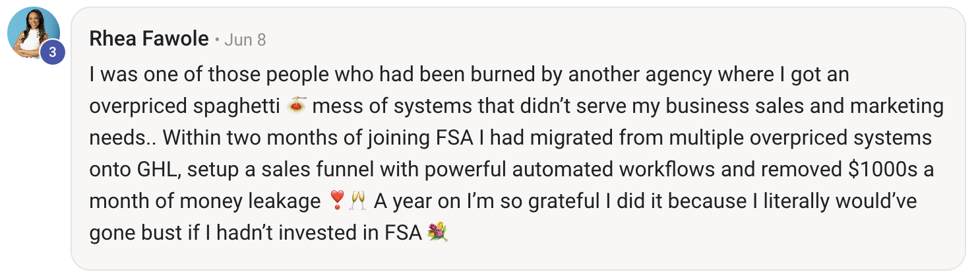The width and height of the screenshot is (980, 280).
Task: Click the phrase 'overpriced spaghetti'
Action: pyautogui.click(x=187, y=106)
